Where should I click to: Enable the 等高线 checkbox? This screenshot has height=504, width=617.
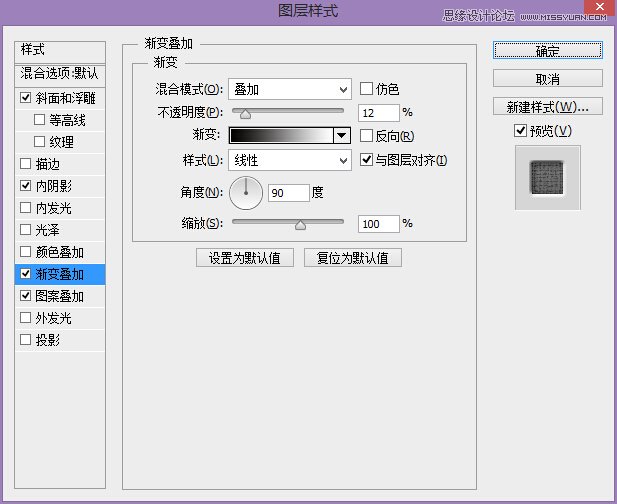(39, 120)
